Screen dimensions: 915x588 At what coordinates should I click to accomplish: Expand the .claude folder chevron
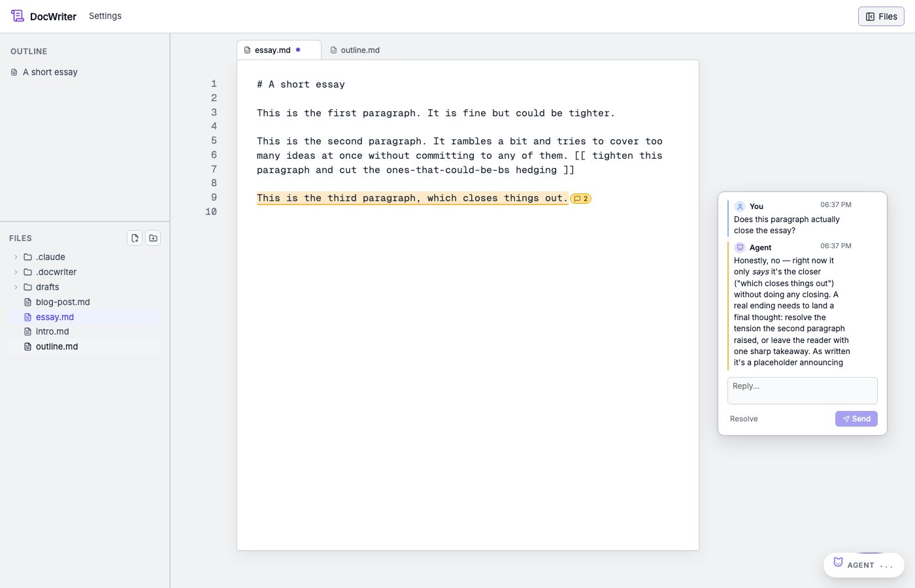tap(16, 257)
